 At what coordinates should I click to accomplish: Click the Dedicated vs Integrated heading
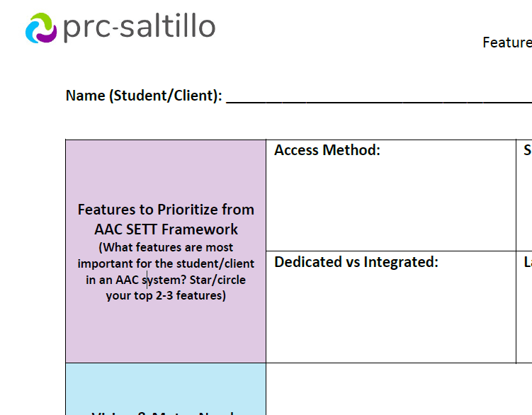(x=356, y=262)
